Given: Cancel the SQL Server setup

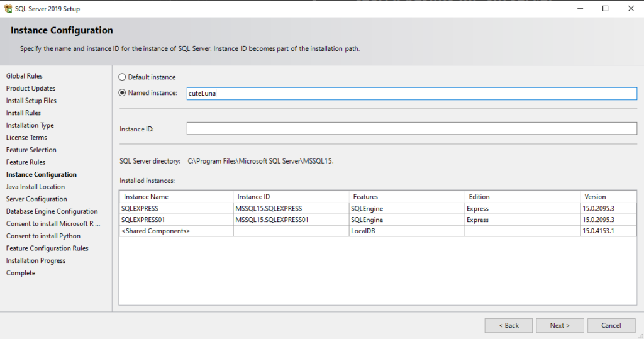Looking at the screenshot, I should tap(611, 325).
